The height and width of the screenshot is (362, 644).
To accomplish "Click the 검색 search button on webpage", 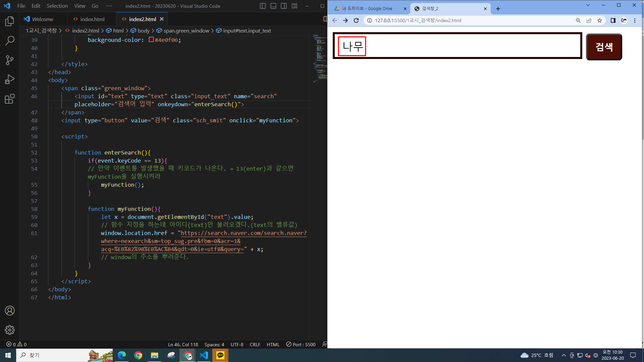I will click(x=604, y=47).
